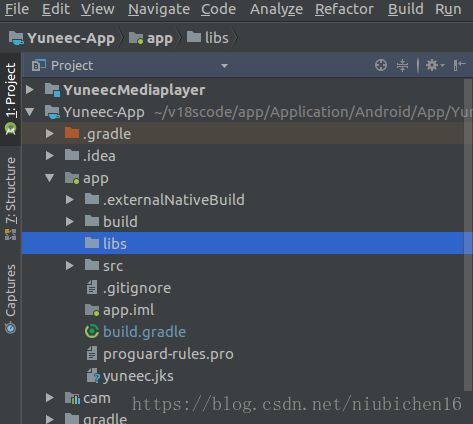Click app breadcrumb in navigation bar
Viewport: 473px width, 424px height.
(151, 38)
